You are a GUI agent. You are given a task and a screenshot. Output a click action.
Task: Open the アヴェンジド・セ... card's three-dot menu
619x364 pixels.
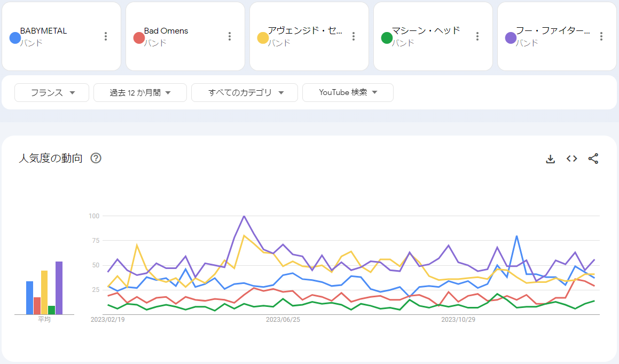tap(354, 36)
